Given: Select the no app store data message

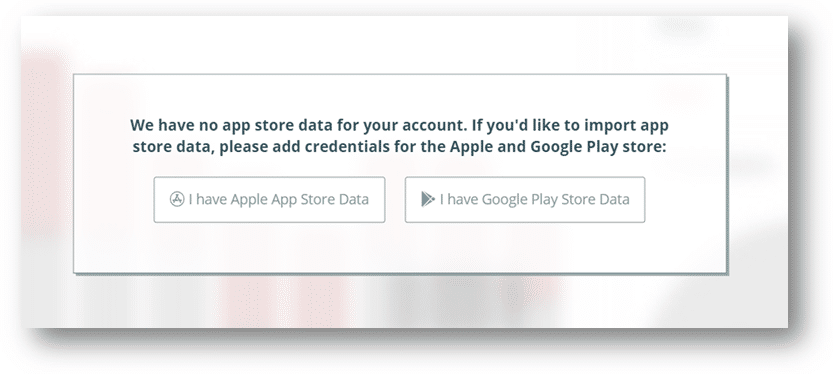Looking at the screenshot, I should pyautogui.click(x=400, y=135).
